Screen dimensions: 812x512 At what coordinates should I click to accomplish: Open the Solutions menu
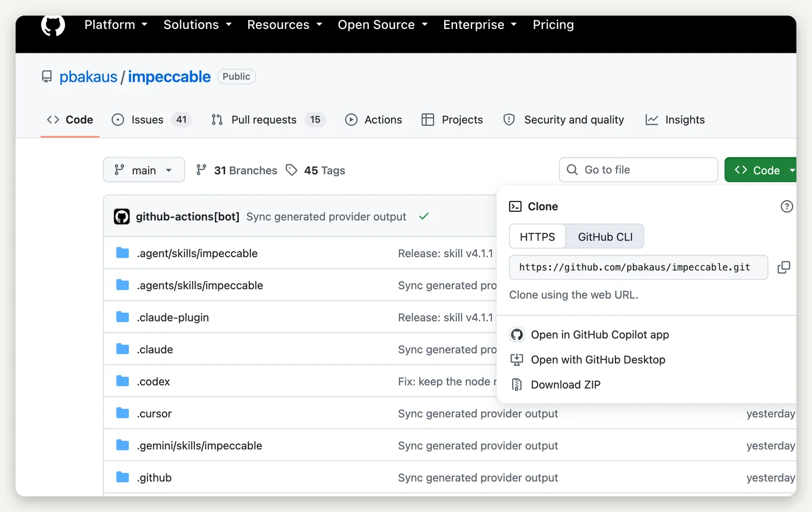click(197, 25)
